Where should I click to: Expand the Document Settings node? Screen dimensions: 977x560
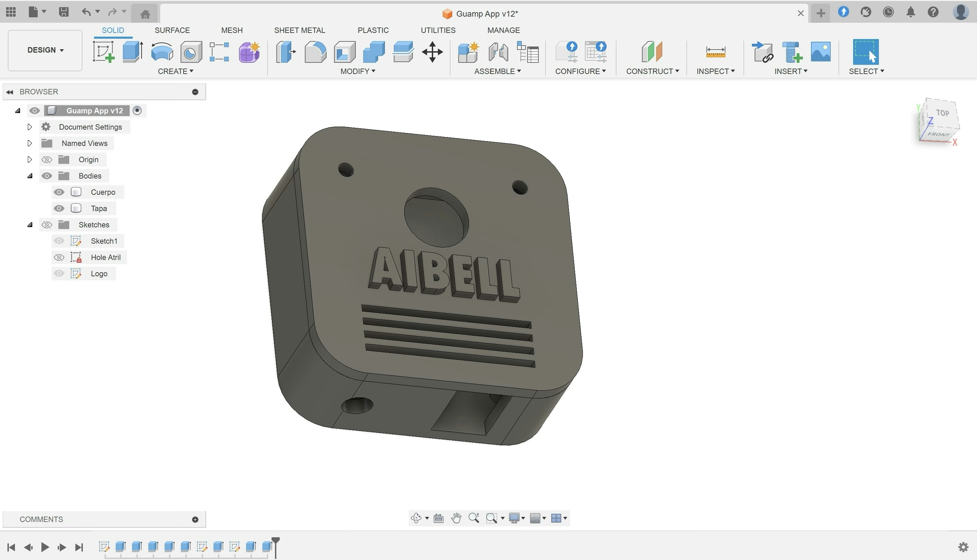(30, 127)
